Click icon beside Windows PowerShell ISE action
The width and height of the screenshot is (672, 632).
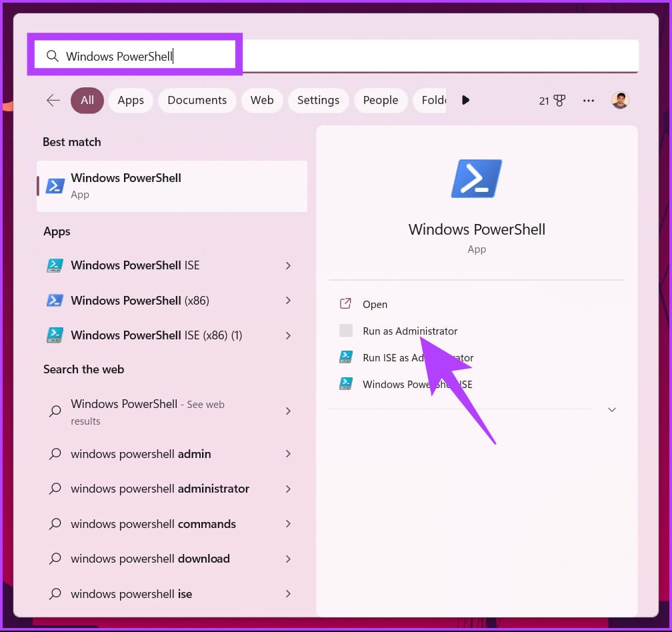coord(346,383)
